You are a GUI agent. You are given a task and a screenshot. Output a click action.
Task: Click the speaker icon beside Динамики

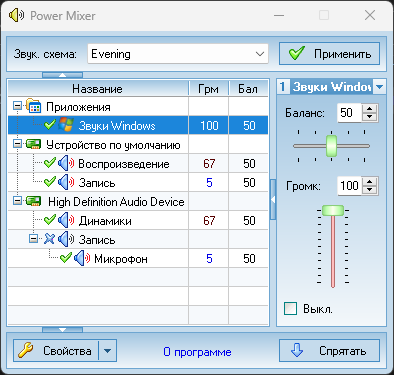(66, 220)
